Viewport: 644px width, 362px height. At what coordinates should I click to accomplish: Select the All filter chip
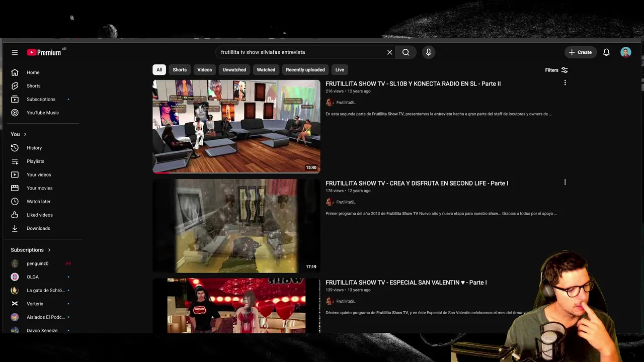coord(159,70)
